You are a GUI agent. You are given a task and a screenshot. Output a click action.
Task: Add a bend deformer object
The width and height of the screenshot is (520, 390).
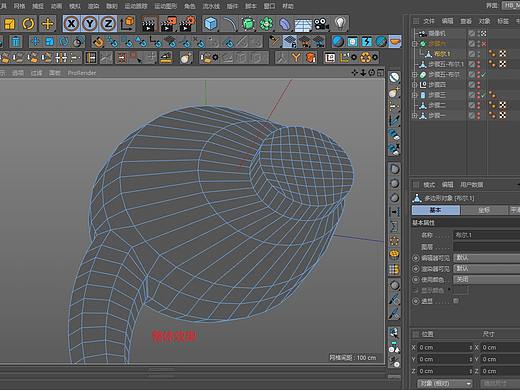284,24
